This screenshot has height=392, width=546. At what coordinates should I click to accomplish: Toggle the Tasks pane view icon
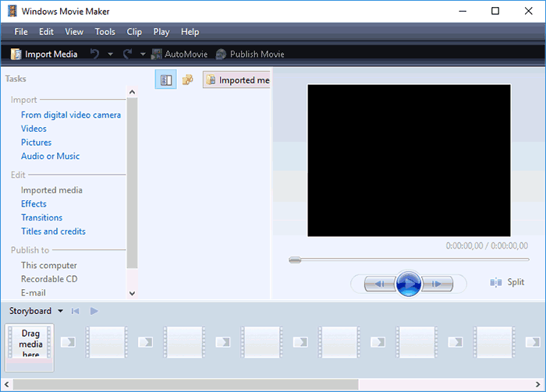[x=165, y=79]
